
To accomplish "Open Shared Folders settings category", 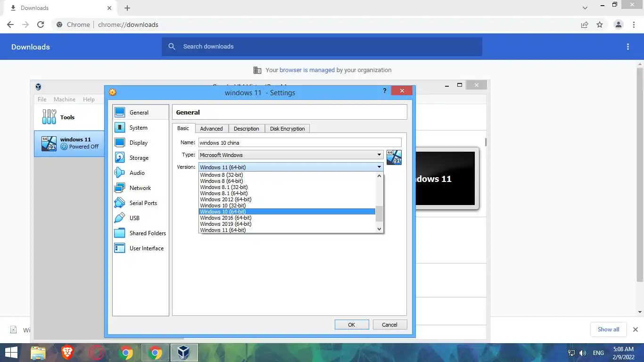I will tap(140, 233).
